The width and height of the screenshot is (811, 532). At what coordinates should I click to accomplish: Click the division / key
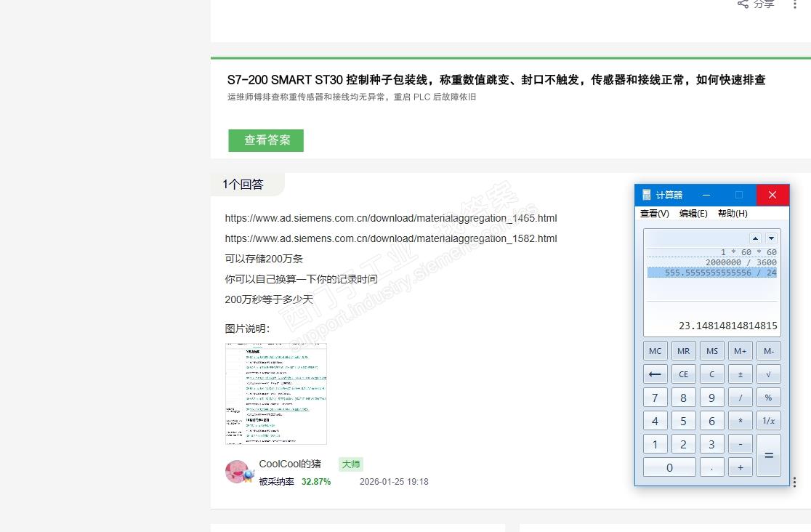point(740,398)
